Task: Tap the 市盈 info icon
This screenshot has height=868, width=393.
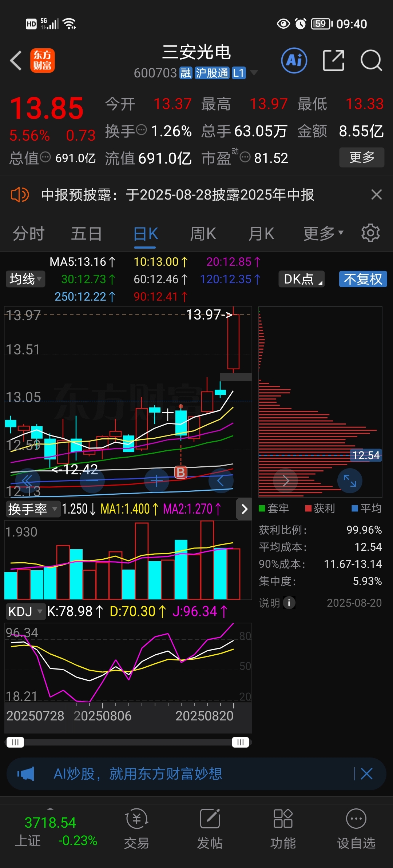Action: tap(245, 157)
